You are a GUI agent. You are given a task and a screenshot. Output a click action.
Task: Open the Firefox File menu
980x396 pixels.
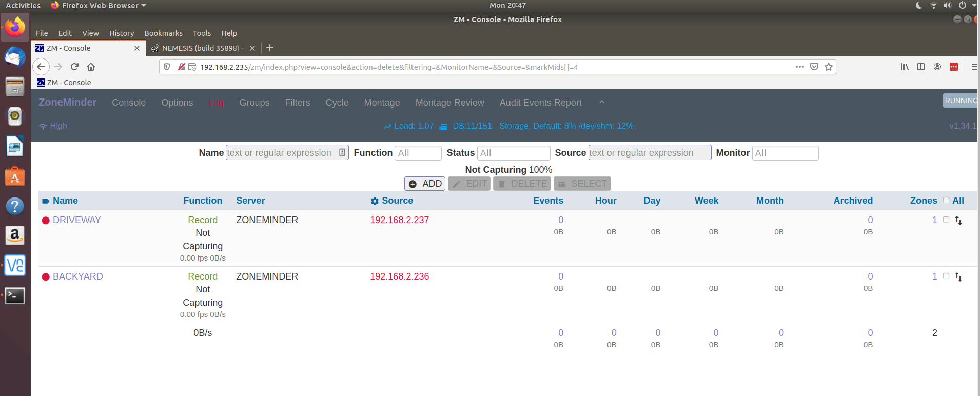click(x=42, y=33)
